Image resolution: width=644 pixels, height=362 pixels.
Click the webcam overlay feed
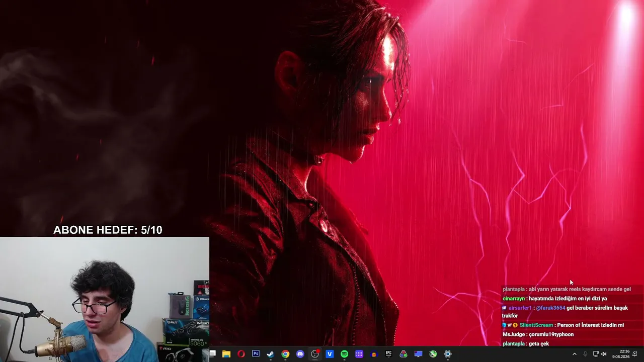pos(105,300)
